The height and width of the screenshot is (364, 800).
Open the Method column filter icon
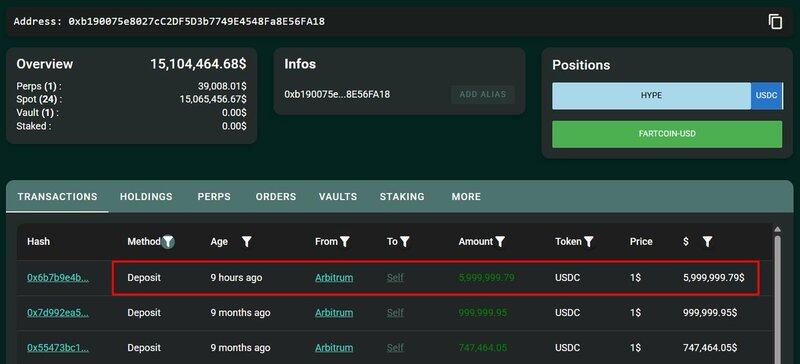[168, 241]
